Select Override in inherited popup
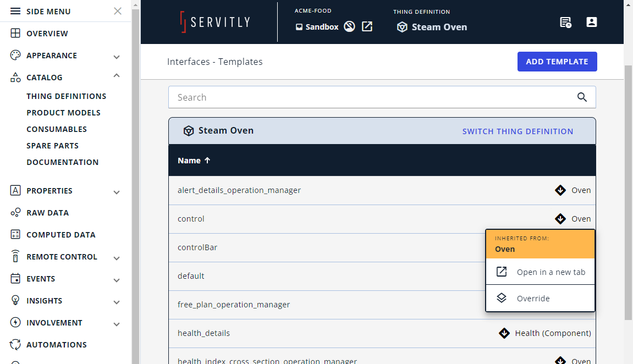 [540, 298]
